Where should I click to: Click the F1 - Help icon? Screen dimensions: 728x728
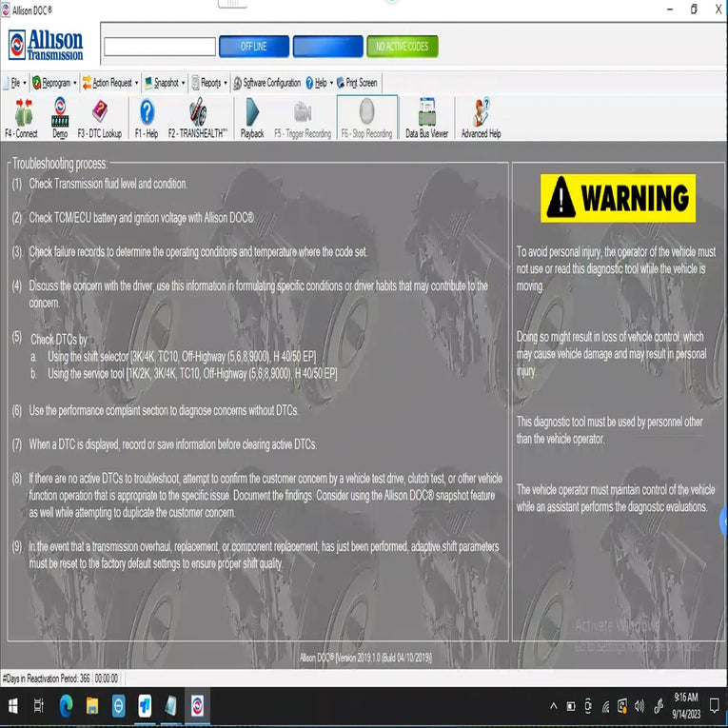[147, 117]
